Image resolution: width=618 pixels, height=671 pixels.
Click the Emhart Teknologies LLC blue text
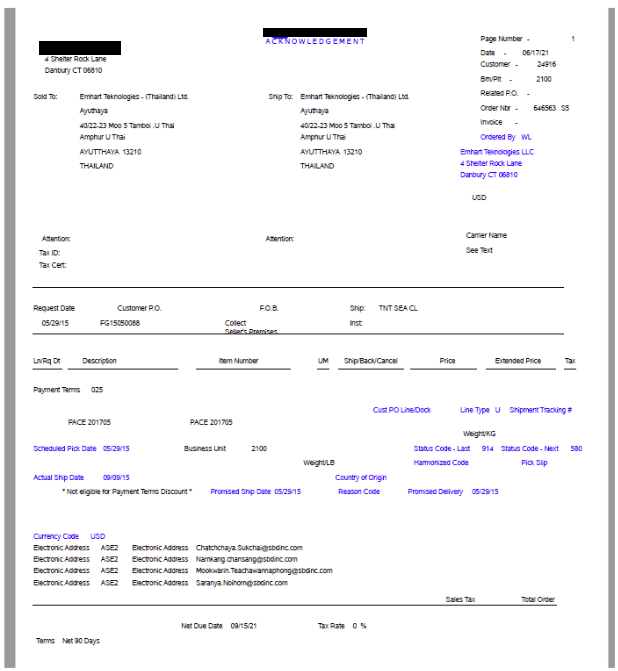[497, 151]
